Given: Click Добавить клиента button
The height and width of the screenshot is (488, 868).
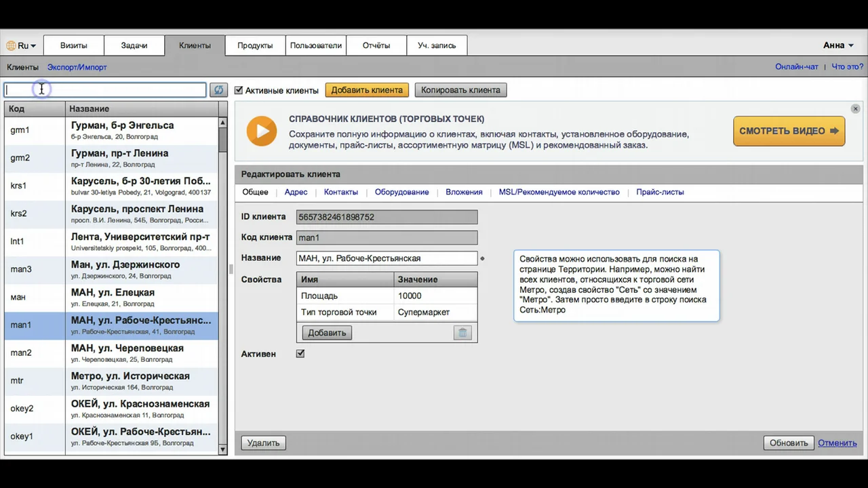Looking at the screenshot, I should (x=367, y=90).
